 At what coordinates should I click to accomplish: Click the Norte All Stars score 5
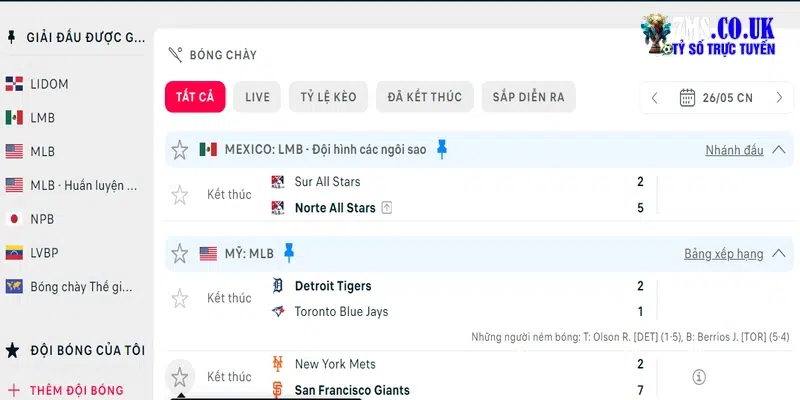point(640,208)
